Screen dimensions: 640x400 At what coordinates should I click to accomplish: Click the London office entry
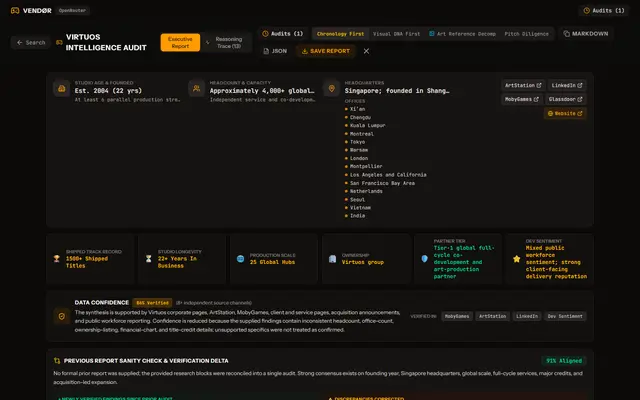pos(356,158)
